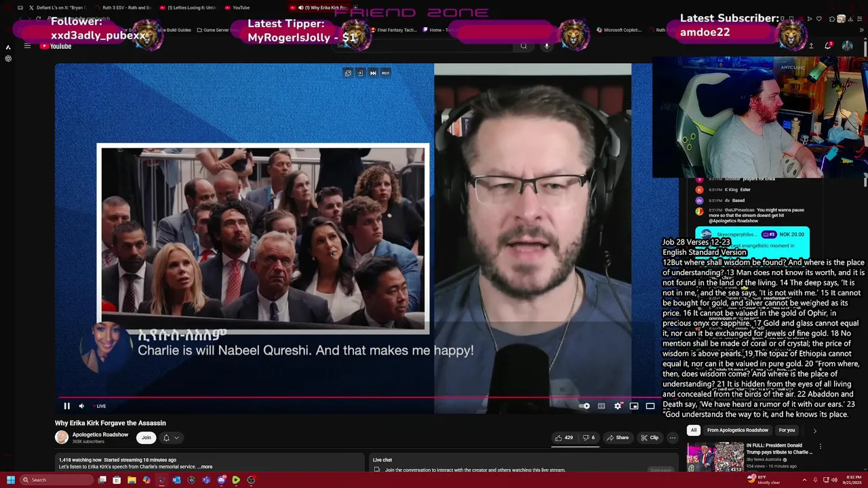The width and height of the screenshot is (868, 488).
Task: Like the video with 429 likes
Action: 564,438
